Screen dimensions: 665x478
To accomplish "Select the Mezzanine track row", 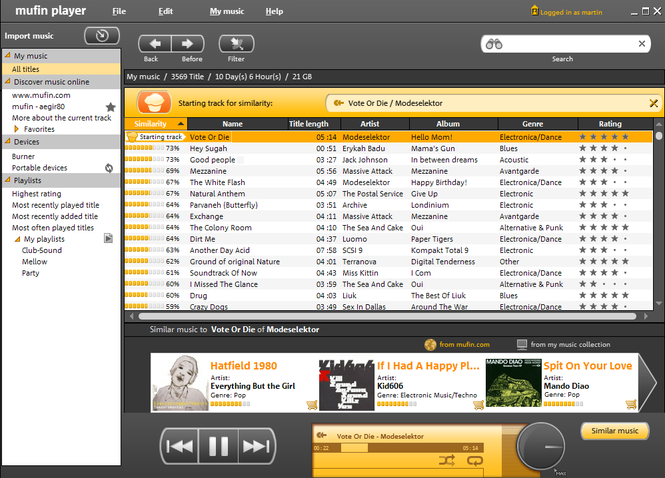I will tap(388, 171).
